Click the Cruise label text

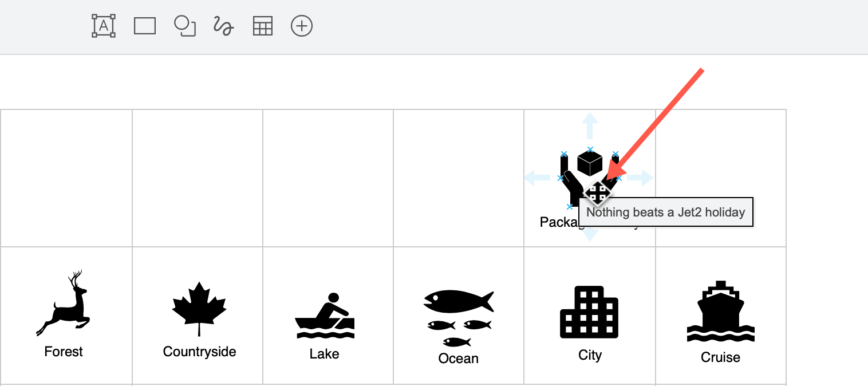pos(720,357)
